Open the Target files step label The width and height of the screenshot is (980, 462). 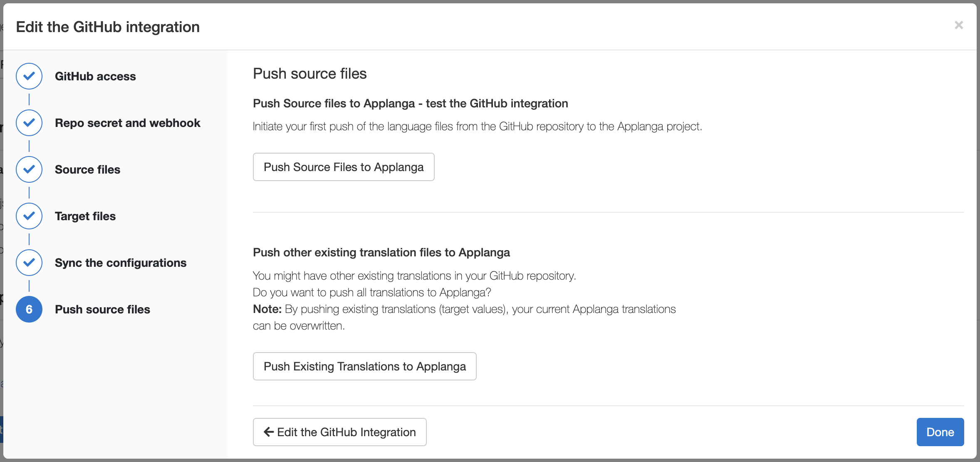85,216
